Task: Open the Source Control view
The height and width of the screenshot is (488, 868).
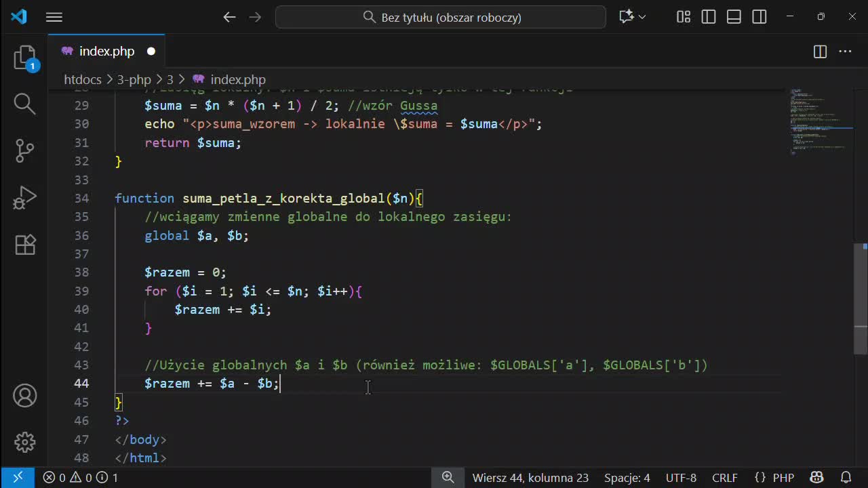Action: pos(25,150)
